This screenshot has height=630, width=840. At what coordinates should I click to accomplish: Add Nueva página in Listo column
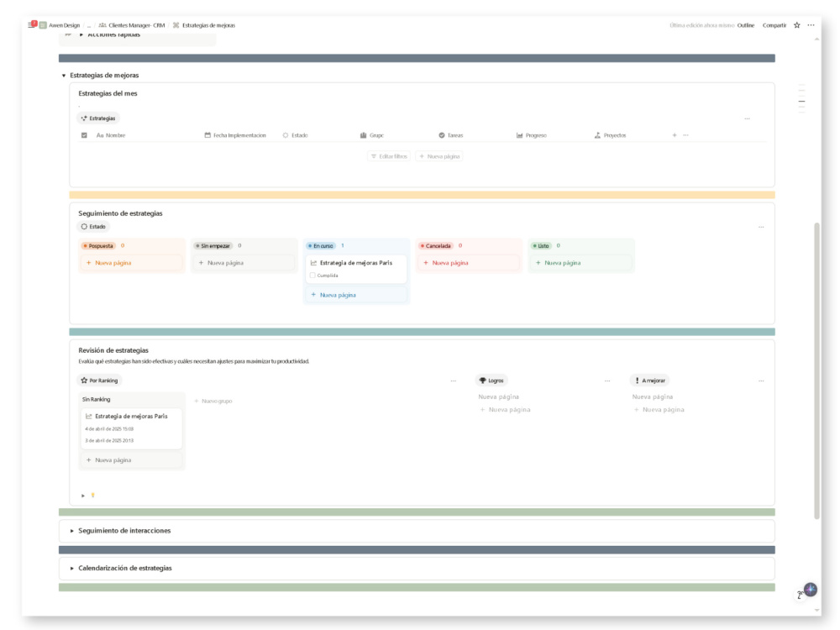[582, 263]
